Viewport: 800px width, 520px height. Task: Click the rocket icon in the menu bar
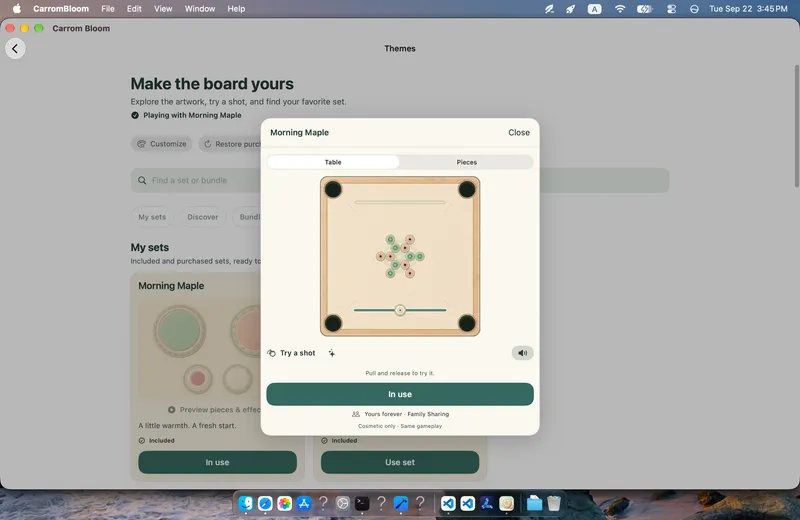570,9
